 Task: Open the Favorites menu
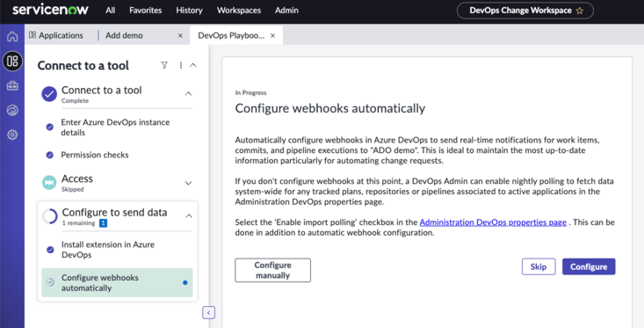click(145, 11)
